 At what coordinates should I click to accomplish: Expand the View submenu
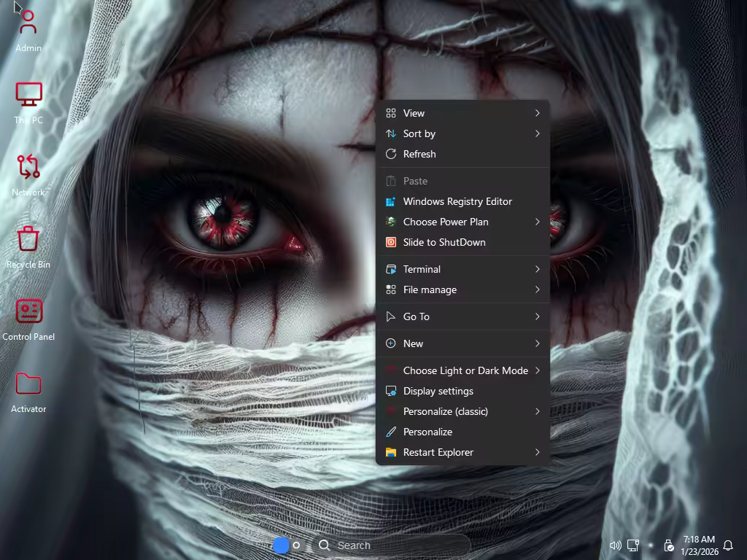pos(462,113)
